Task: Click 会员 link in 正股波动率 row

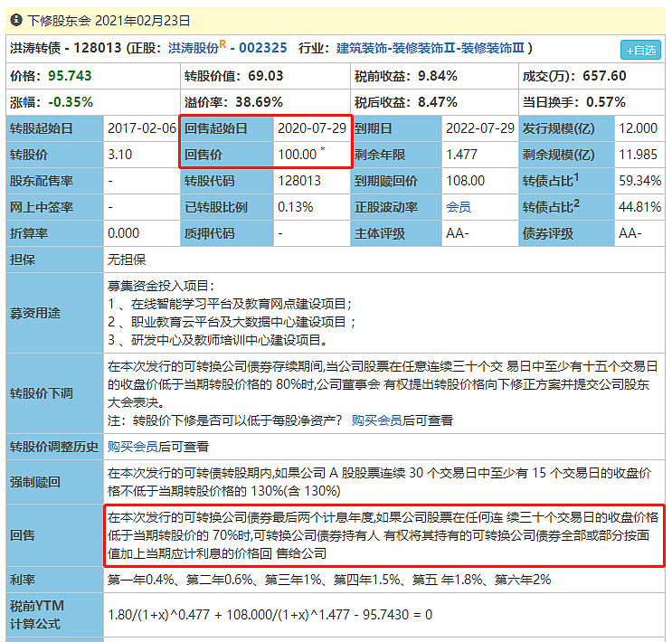Action: pos(459,207)
